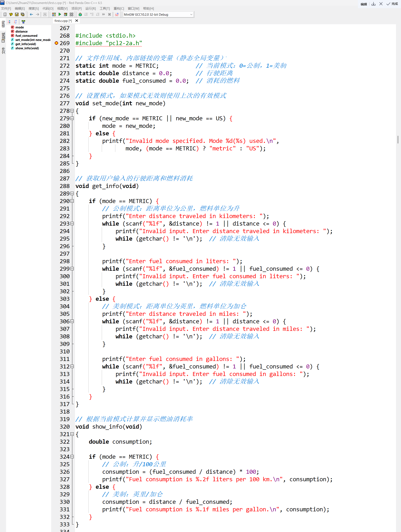Collapse the if block fold at line 324
The width and height of the screenshot is (401, 532).
click(x=72, y=457)
